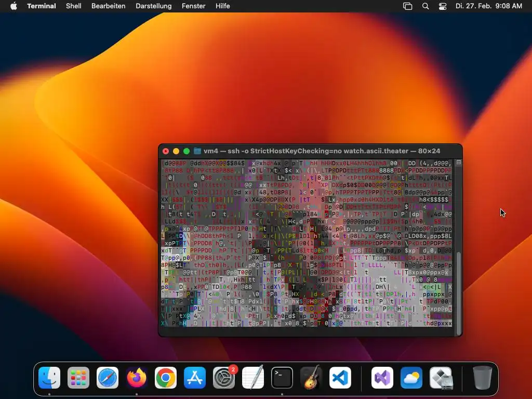The image size is (532, 399).
Task: Open the Trash in the Dock
Action: point(483,378)
